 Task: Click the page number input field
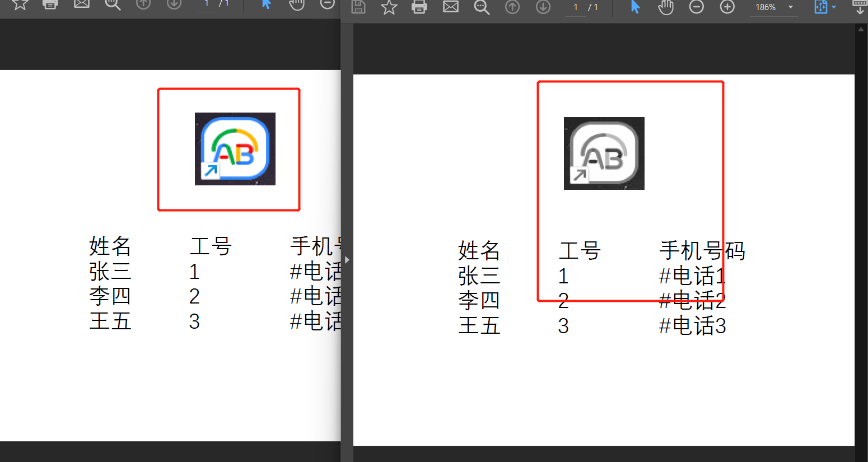(x=575, y=7)
